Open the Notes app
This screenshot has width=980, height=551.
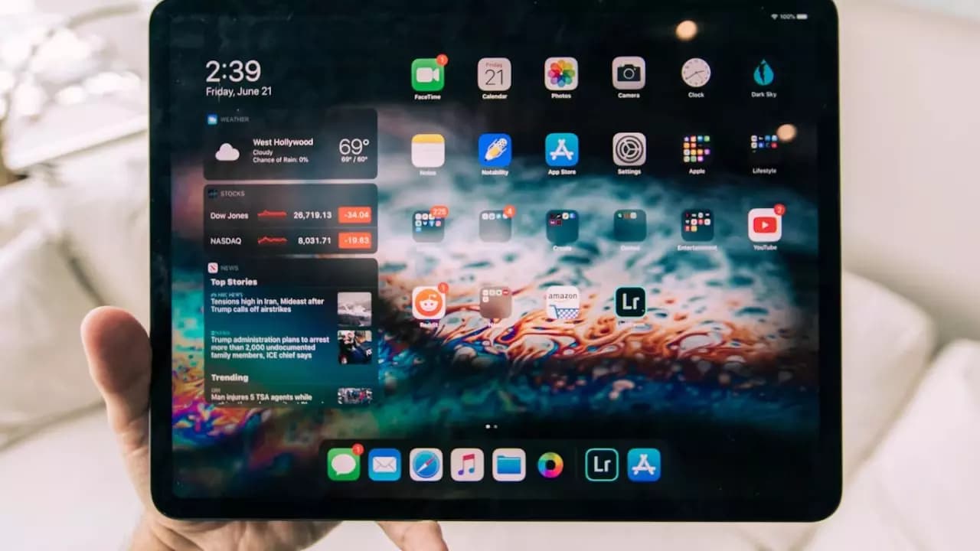tap(428, 151)
